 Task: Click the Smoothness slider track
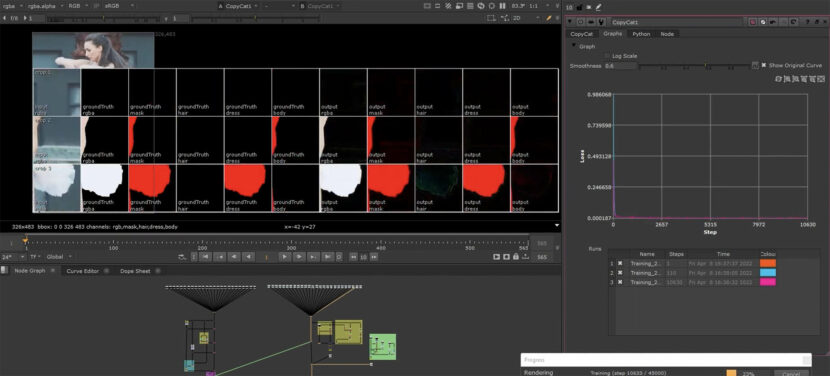[693, 66]
